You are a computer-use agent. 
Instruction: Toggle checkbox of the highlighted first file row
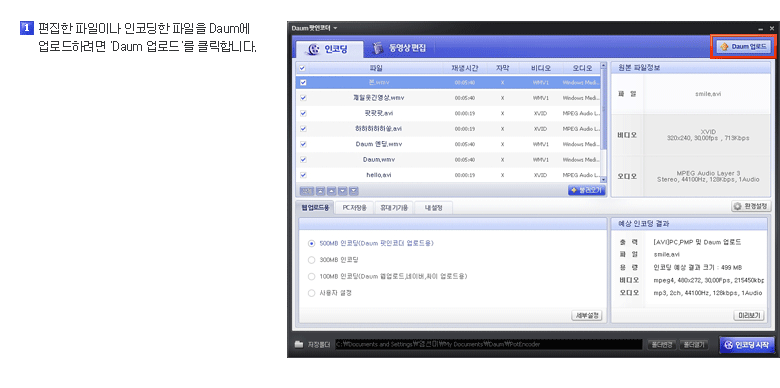[303, 83]
